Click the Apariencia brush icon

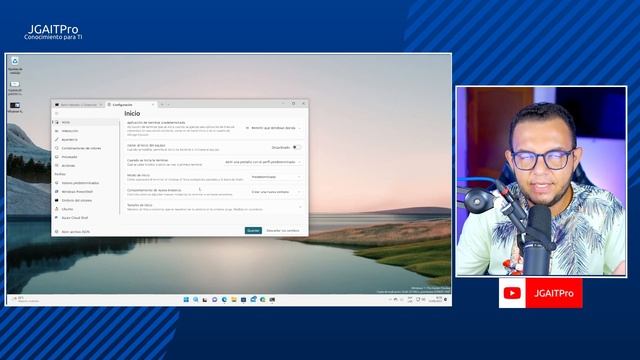57,140
